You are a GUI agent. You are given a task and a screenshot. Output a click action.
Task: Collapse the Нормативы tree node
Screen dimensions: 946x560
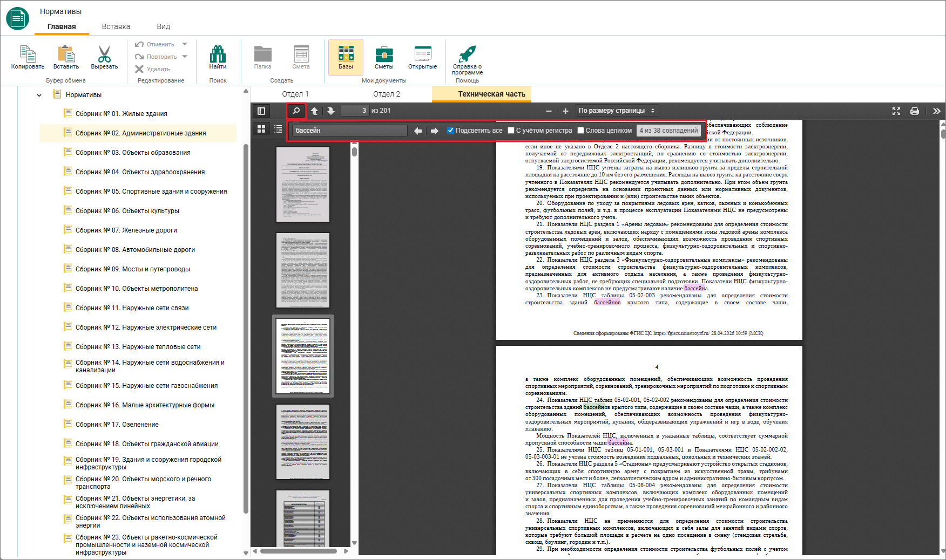(x=39, y=95)
